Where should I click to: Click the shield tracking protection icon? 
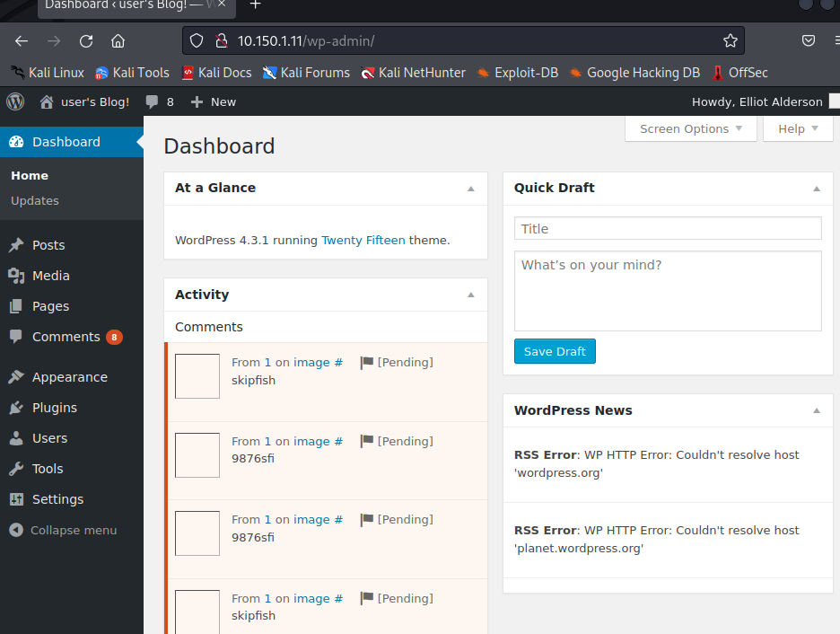coord(197,40)
